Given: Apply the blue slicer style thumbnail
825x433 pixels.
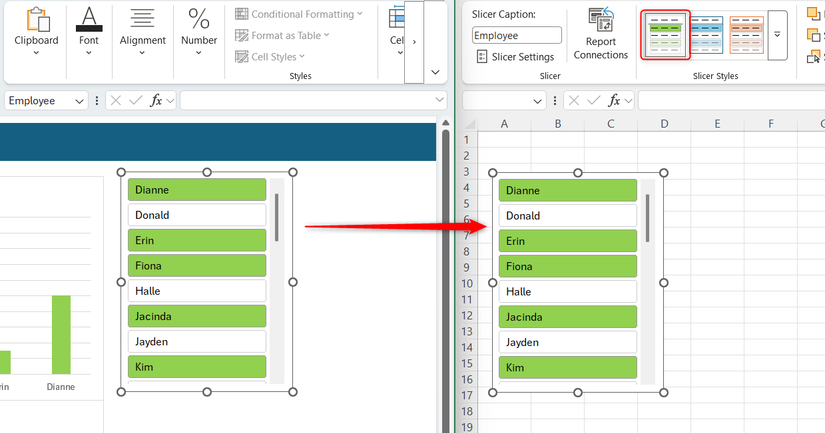Looking at the screenshot, I should [x=706, y=35].
